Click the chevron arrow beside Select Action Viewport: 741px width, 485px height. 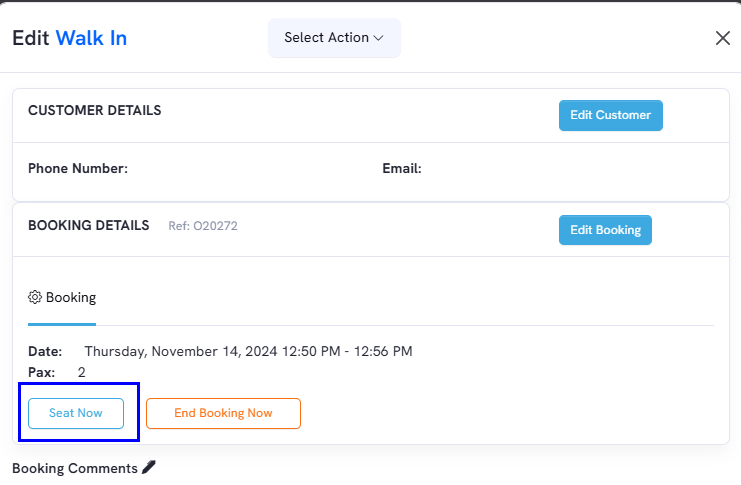click(379, 38)
